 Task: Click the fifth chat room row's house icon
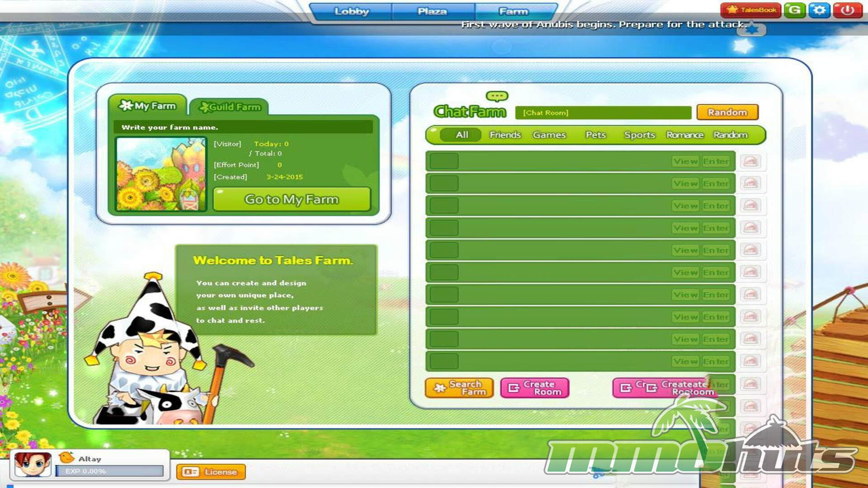tap(750, 250)
